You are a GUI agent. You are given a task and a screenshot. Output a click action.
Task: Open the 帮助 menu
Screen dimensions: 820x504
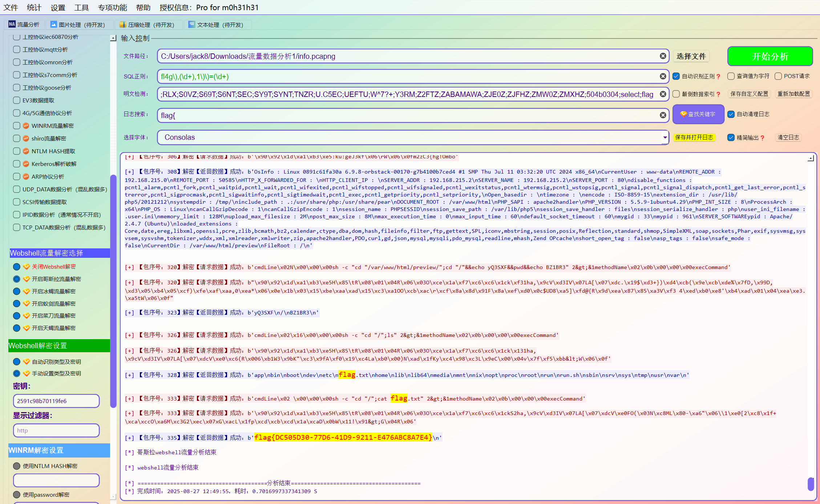coord(143,7)
